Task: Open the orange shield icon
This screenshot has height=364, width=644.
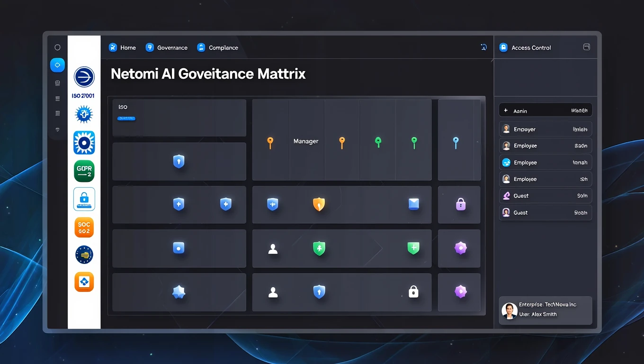Action: (319, 204)
